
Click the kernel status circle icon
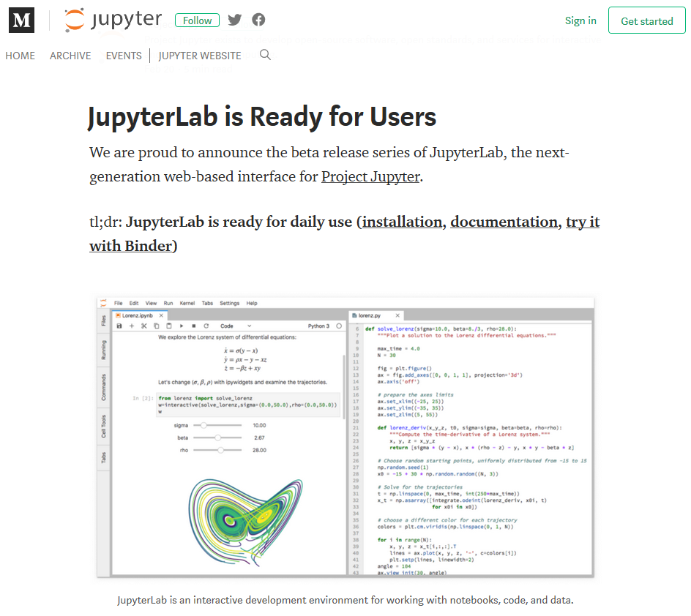339,326
